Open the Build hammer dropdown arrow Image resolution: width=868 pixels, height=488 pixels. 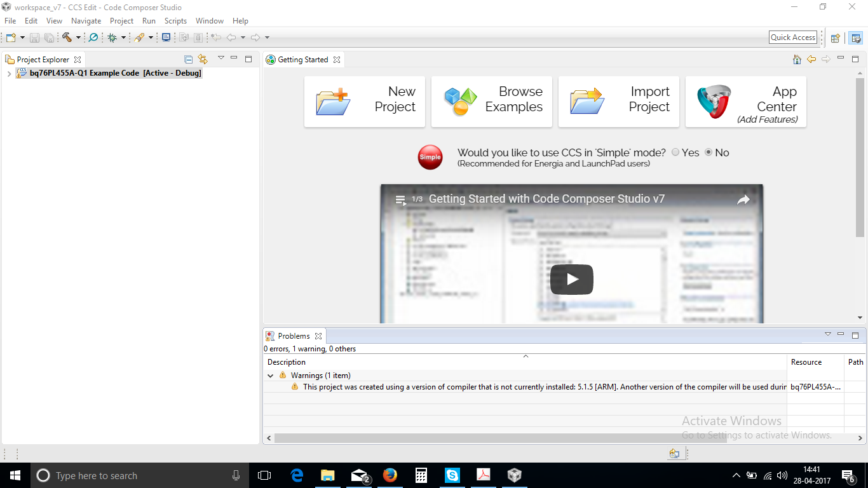tap(78, 37)
